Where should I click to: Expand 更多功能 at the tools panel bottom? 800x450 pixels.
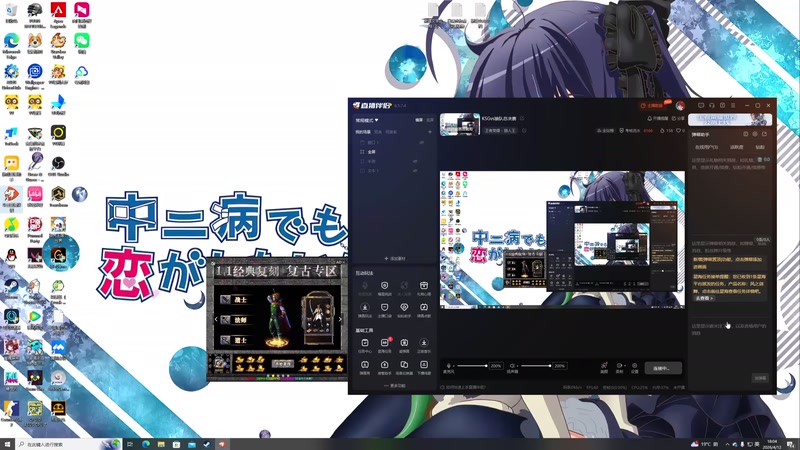coord(394,386)
